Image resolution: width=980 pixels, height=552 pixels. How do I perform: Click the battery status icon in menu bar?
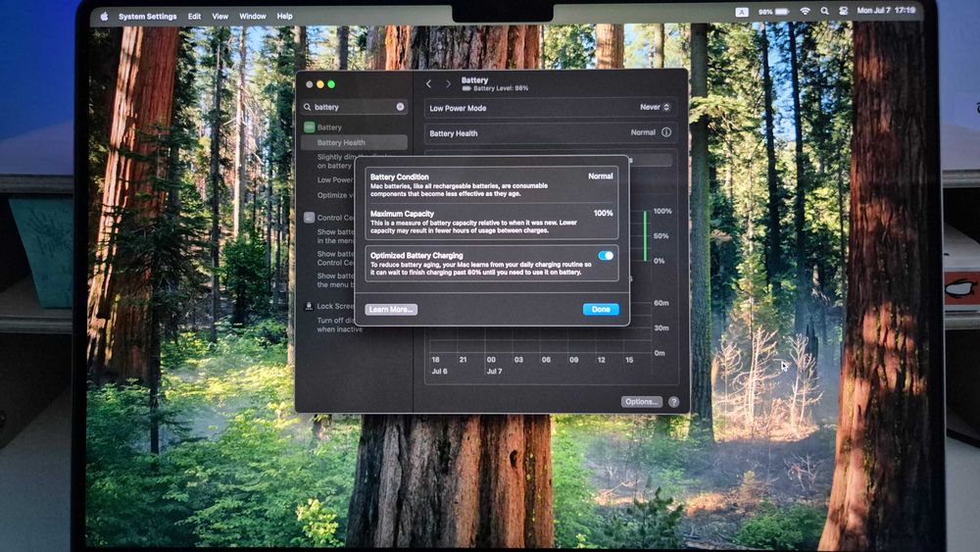click(x=774, y=12)
